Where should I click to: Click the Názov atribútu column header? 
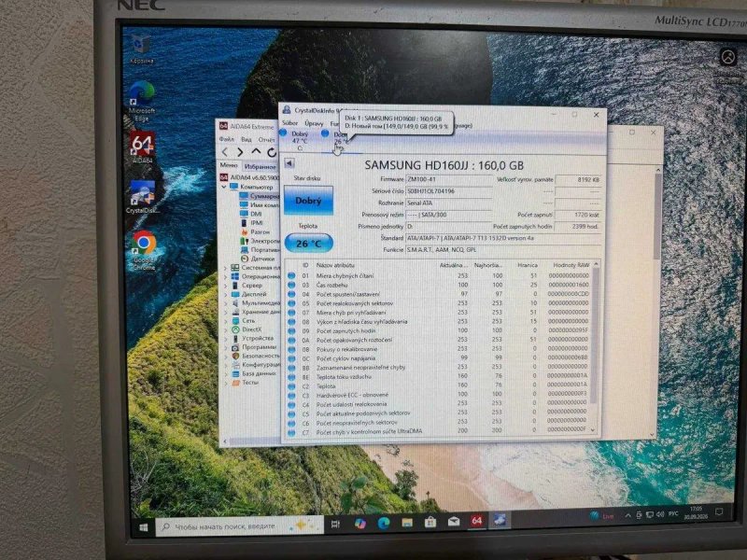coord(335,265)
